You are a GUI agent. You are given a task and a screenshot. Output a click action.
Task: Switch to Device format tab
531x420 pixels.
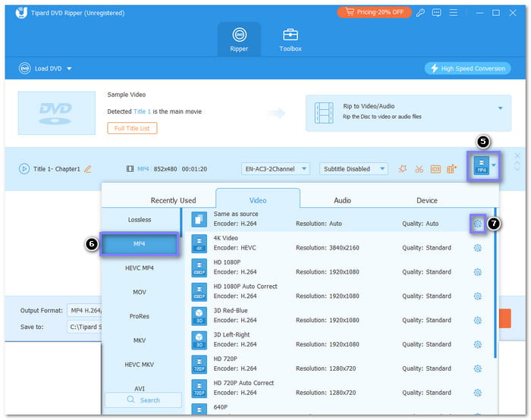(426, 200)
